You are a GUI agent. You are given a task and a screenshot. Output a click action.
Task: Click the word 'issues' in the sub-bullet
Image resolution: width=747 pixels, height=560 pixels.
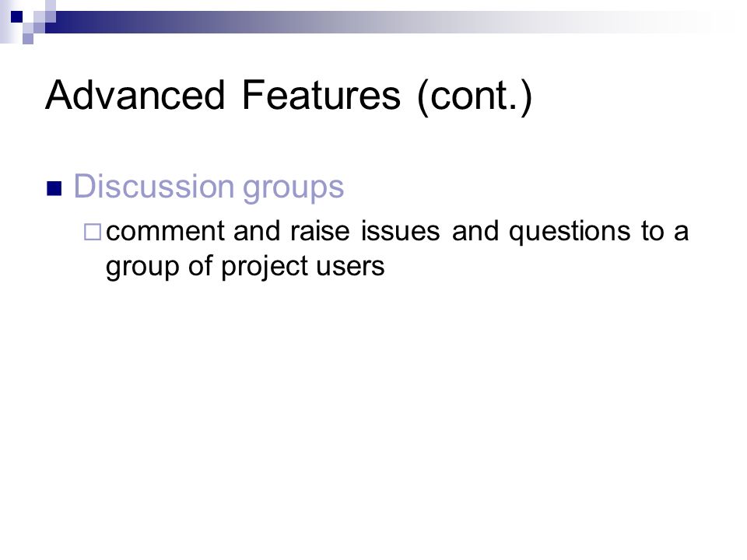pyautogui.click(x=400, y=231)
